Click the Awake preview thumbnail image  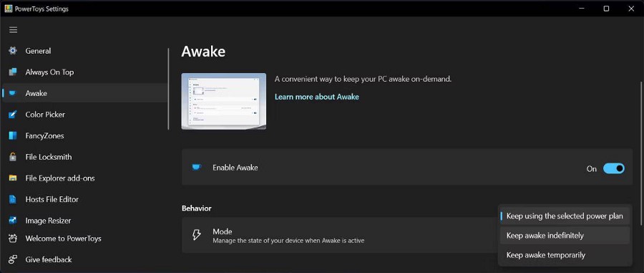[x=224, y=101]
